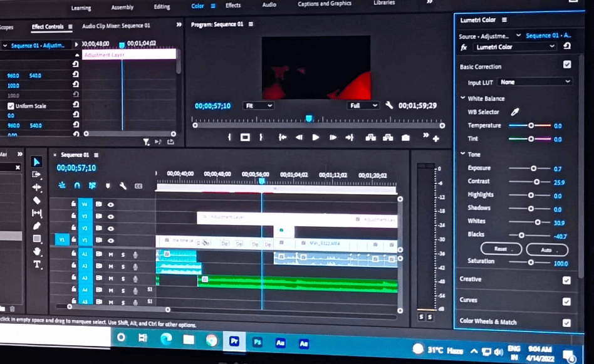Hide track V3 with the eye icon
Screen dimensions: 594x364
[x=111, y=216]
